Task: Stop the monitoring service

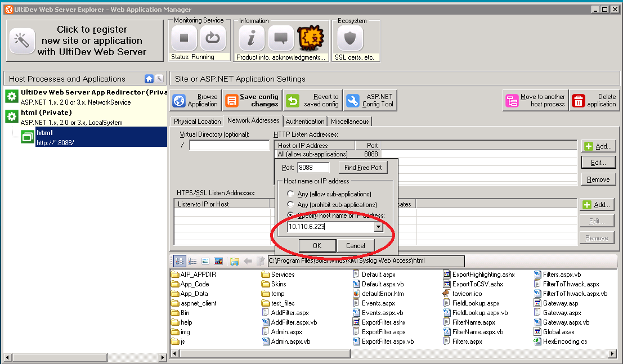Action: pyautogui.click(x=184, y=38)
